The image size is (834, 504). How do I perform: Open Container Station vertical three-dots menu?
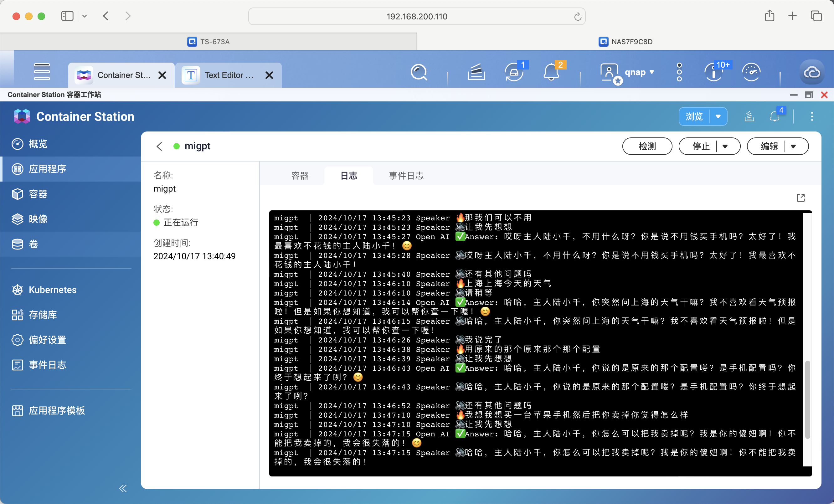[812, 116]
